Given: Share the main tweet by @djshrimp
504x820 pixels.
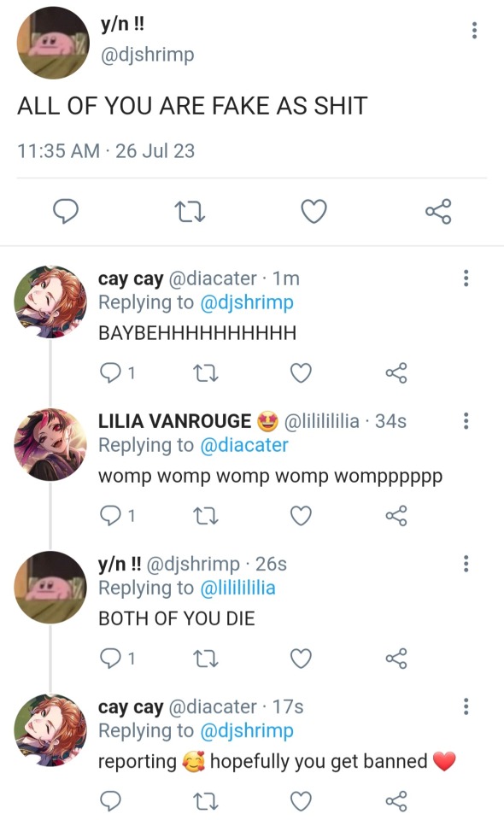Looking at the screenshot, I should coord(438,211).
